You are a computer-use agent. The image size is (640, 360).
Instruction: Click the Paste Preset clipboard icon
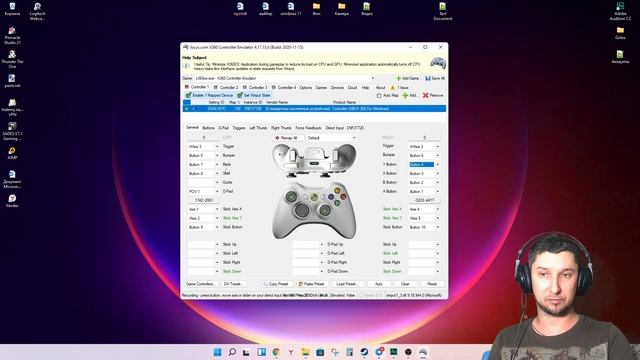pyautogui.click(x=301, y=284)
